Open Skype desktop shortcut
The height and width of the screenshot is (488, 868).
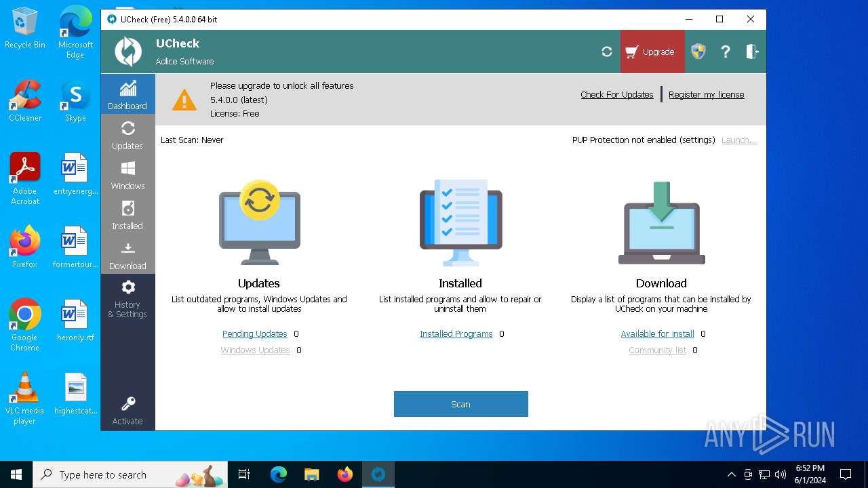tap(75, 102)
